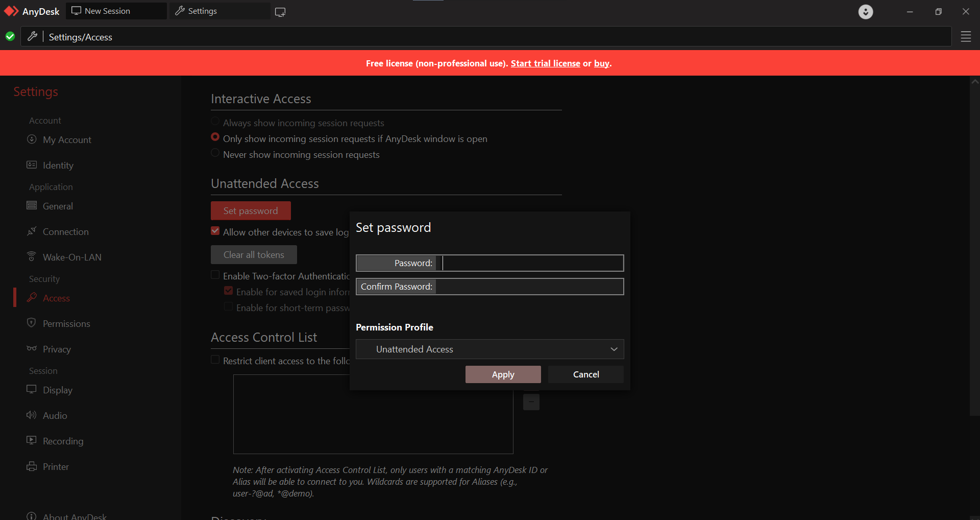
Task: Click the scroll-up arrow of scrollbar
Action: pyautogui.click(x=975, y=81)
